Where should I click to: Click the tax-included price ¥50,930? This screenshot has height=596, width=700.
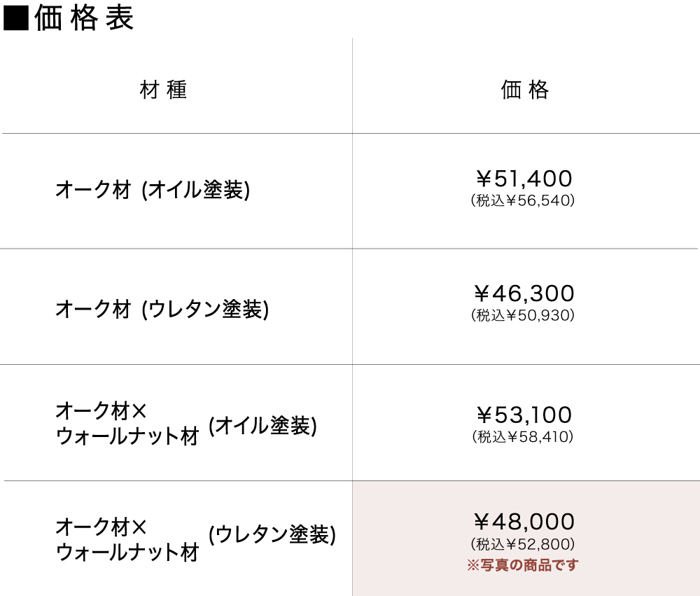(x=524, y=315)
